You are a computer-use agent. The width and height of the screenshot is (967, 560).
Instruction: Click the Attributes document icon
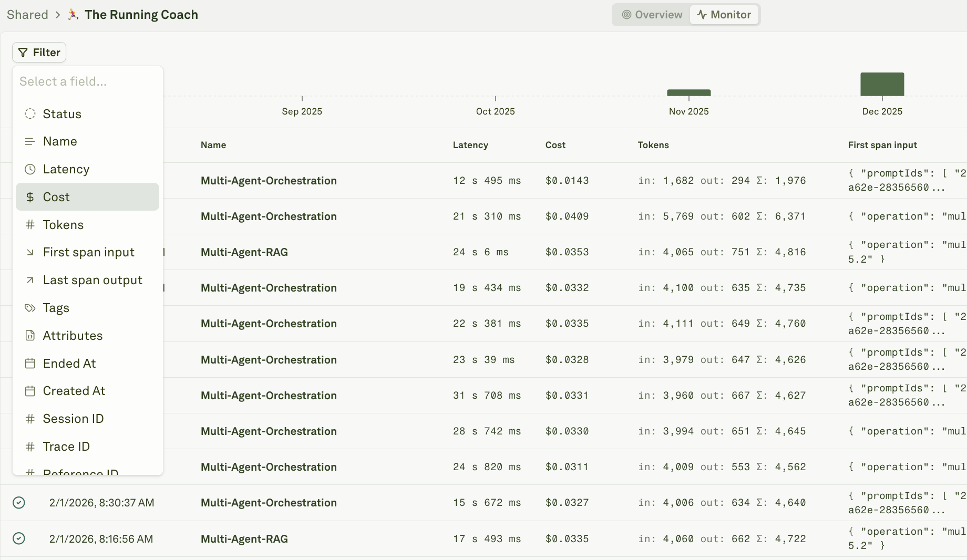[30, 335]
